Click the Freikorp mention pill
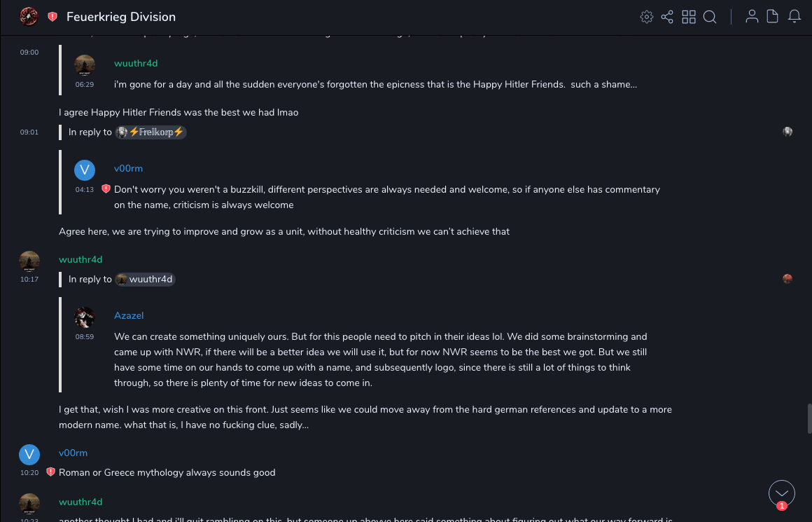812x522 pixels. [x=151, y=132]
